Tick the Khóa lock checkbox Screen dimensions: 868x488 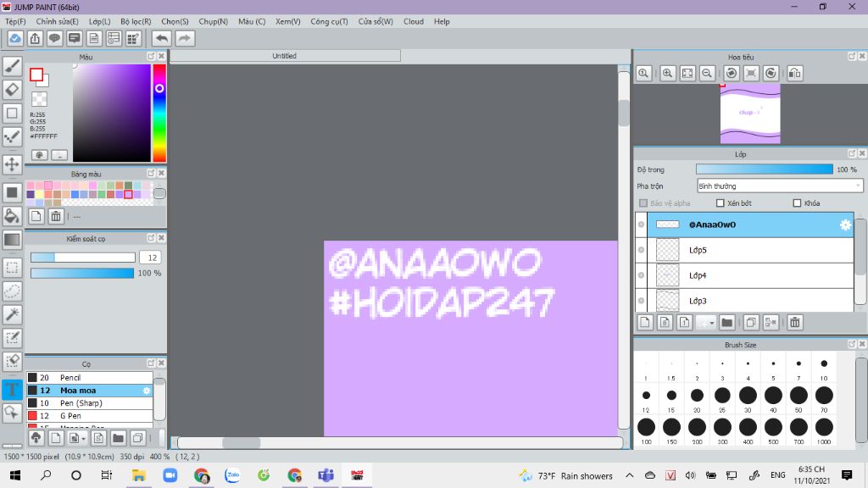coord(797,203)
